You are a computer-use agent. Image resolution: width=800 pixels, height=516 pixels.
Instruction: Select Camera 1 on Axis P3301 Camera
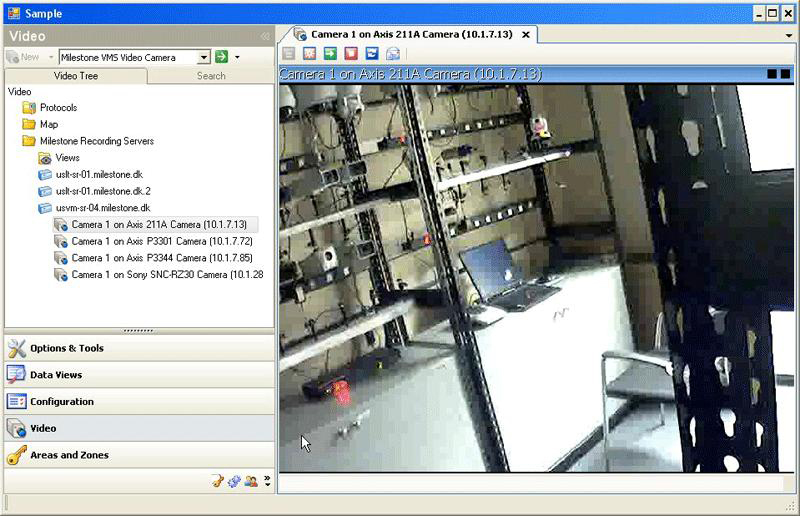160,241
